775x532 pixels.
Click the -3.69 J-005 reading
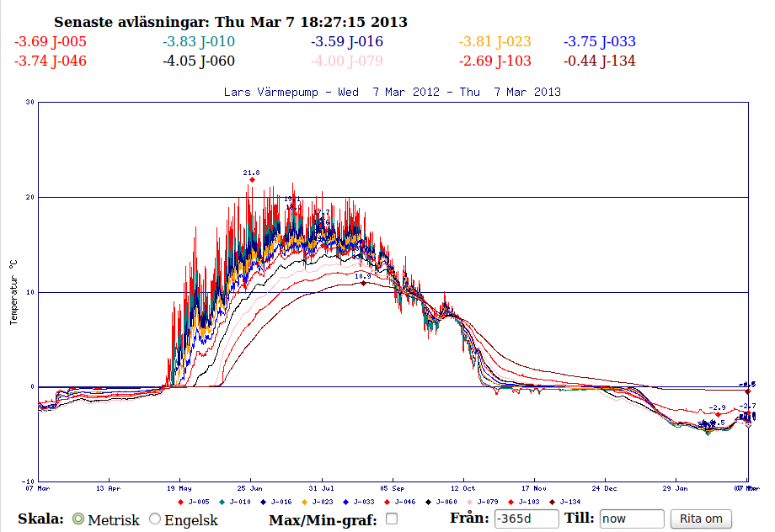pos(51,41)
